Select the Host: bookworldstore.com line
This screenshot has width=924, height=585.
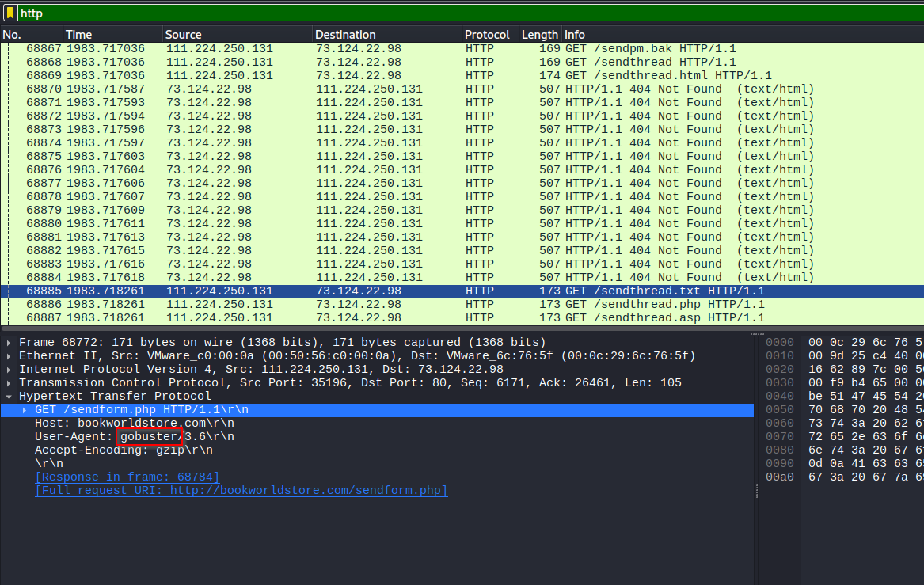click(135, 424)
